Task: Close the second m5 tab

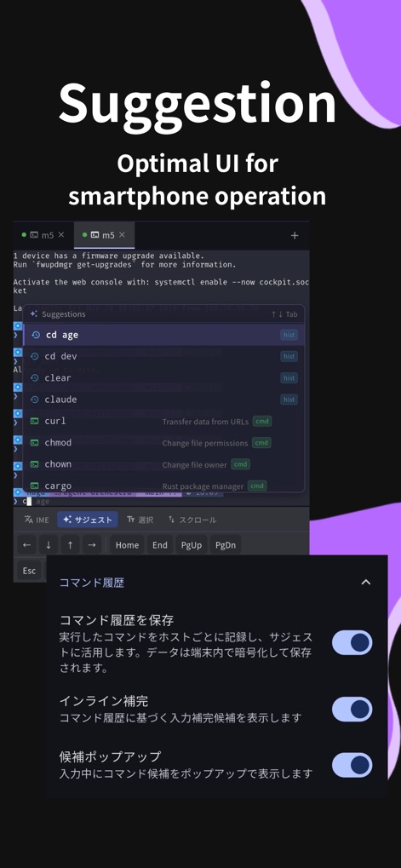Action: coord(123,235)
